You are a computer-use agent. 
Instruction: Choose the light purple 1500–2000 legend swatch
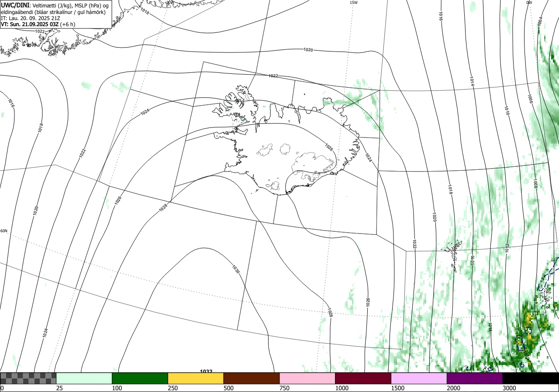point(419,378)
